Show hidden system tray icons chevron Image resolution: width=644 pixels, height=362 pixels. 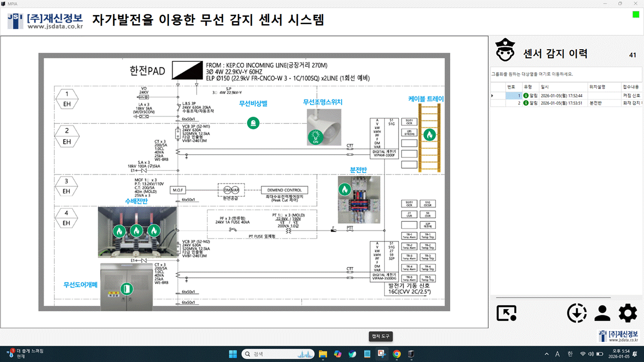(547, 354)
